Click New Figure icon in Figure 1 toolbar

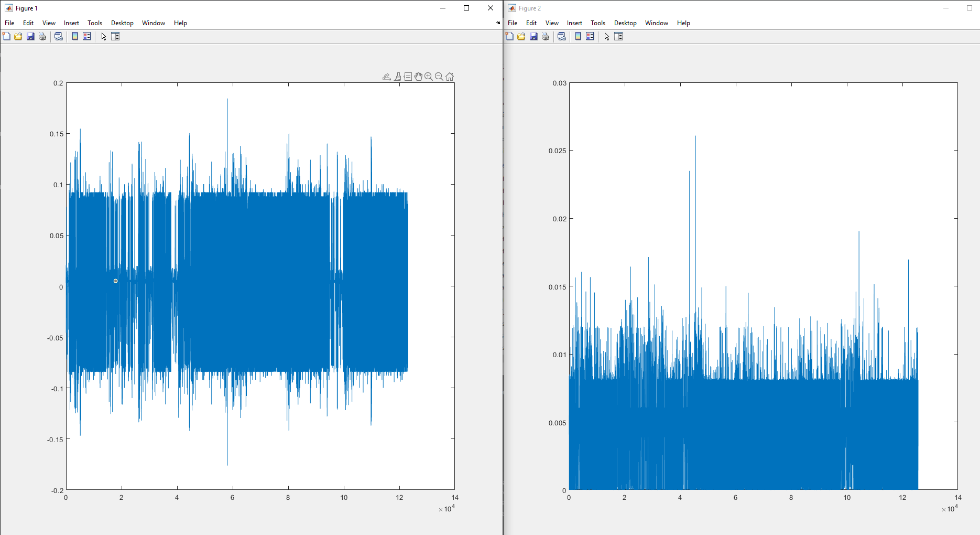coord(6,36)
